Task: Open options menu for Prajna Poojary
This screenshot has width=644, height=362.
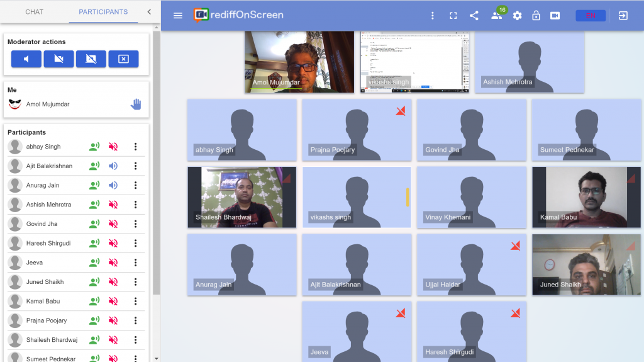Action: (136, 320)
